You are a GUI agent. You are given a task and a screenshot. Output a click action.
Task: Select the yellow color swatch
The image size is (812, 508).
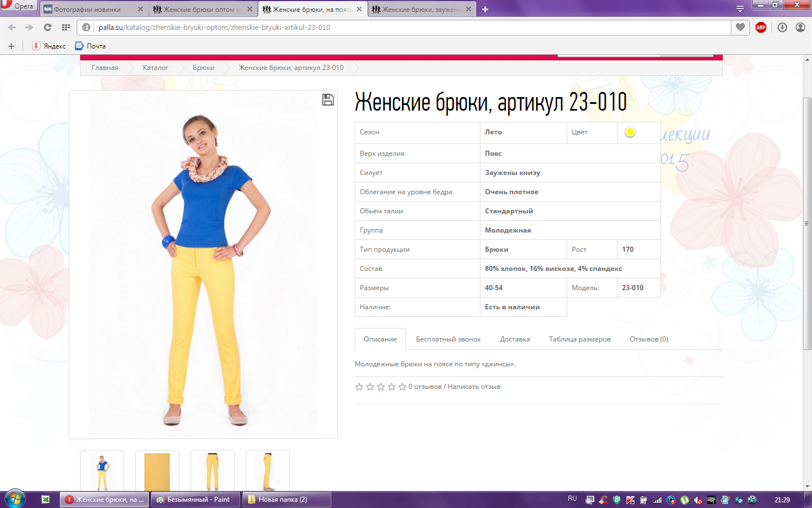click(x=630, y=132)
